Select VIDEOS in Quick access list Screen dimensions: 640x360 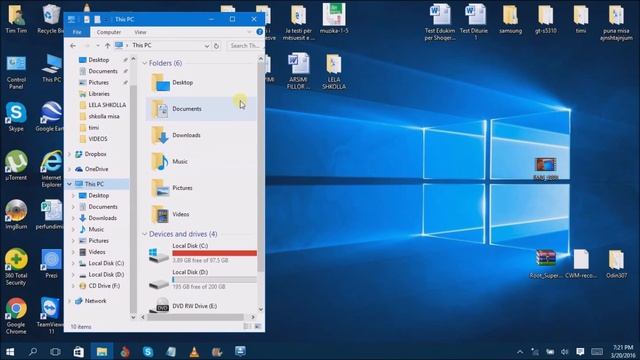click(99, 139)
